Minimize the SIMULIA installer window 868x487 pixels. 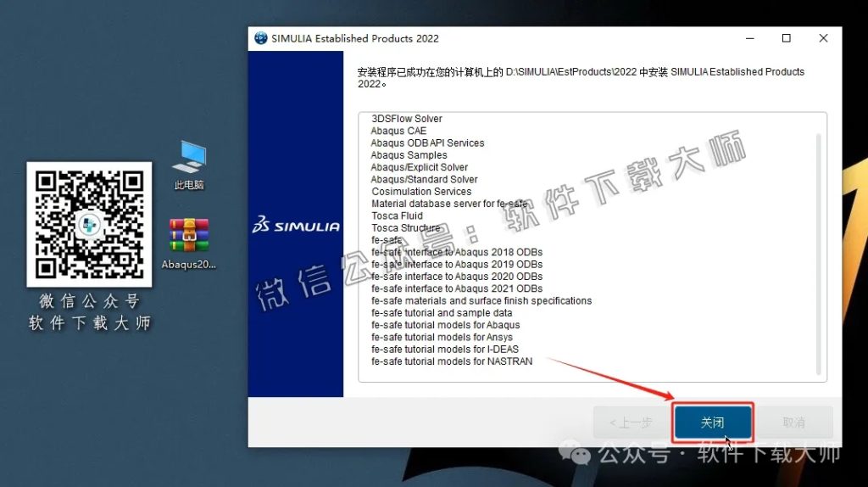coord(749,38)
